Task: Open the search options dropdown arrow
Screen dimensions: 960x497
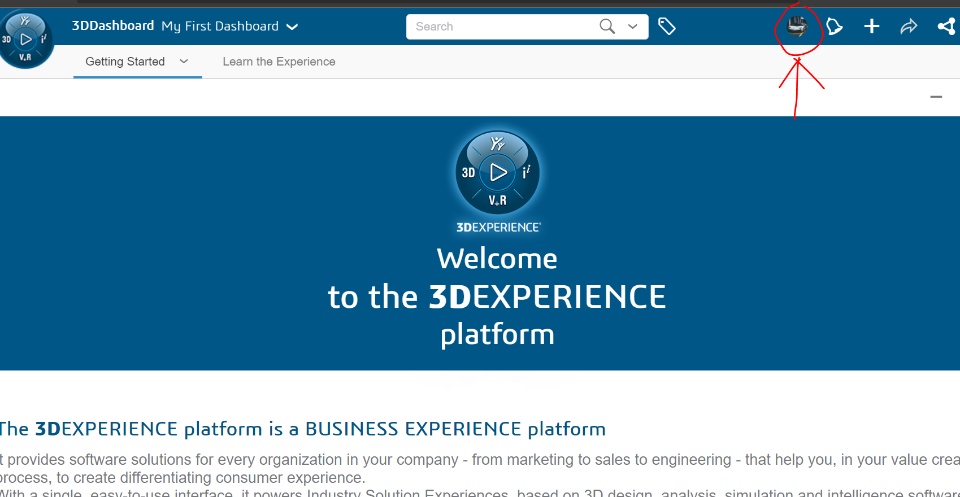Action: click(x=632, y=27)
